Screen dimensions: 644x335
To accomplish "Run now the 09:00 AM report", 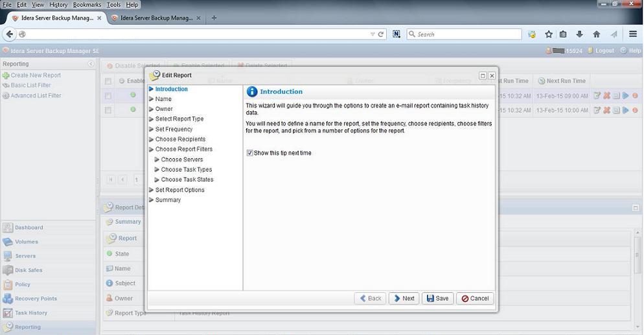I will (625, 96).
